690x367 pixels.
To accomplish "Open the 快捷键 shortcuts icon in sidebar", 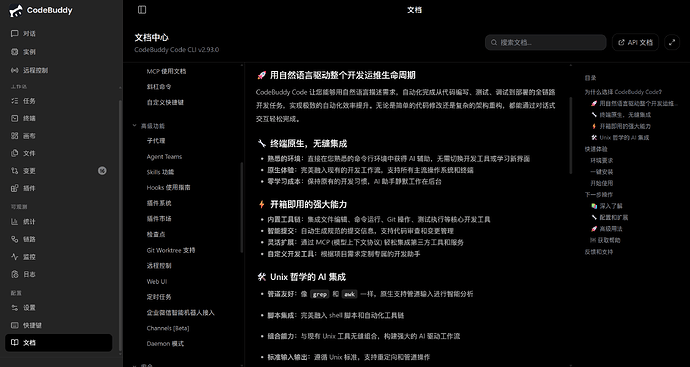I will click(x=15, y=325).
